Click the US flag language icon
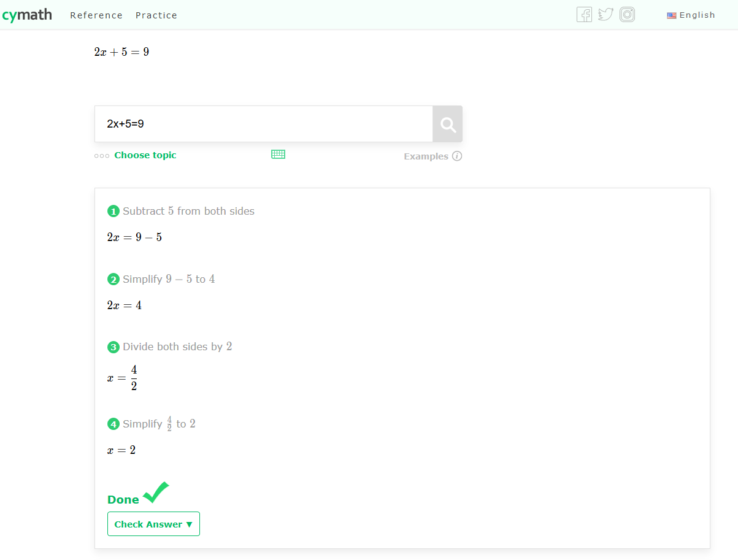The height and width of the screenshot is (560, 738). (x=672, y=15)
